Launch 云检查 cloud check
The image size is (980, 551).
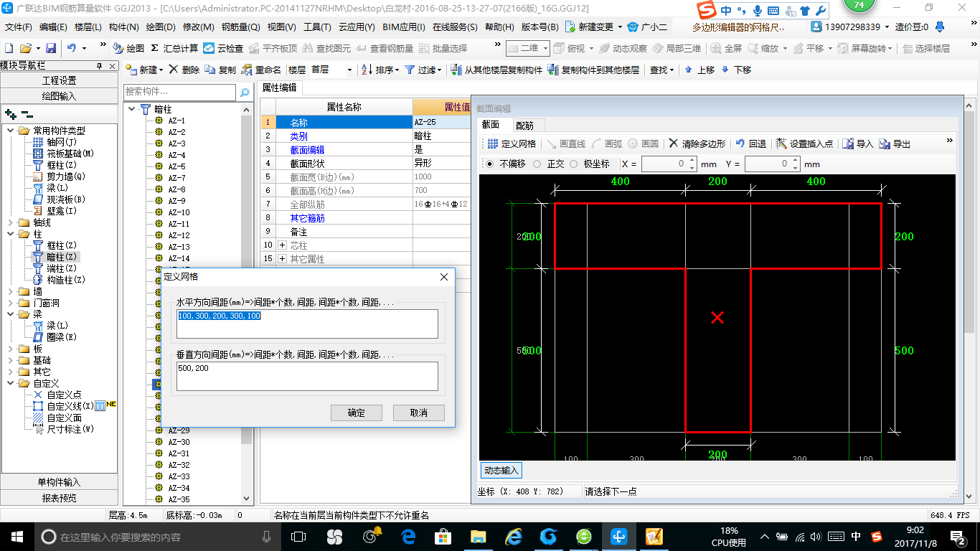tap(223, 48)
